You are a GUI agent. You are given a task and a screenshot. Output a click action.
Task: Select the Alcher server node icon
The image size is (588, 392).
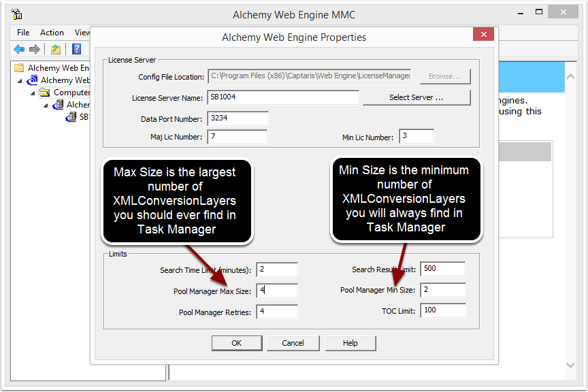[x=58, y=105]
